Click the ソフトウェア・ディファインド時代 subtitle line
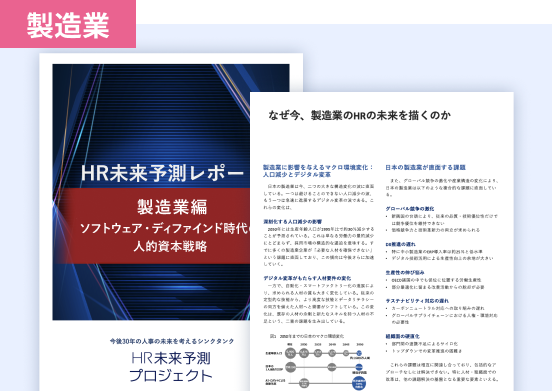The width and height of the screenshot is (552, 392). click(x=165, y=228)
